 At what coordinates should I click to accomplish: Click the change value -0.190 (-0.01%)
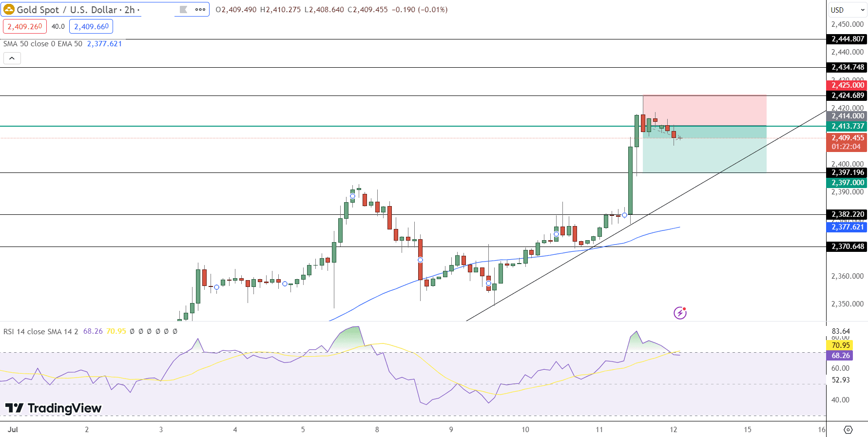tap(419, 10)
